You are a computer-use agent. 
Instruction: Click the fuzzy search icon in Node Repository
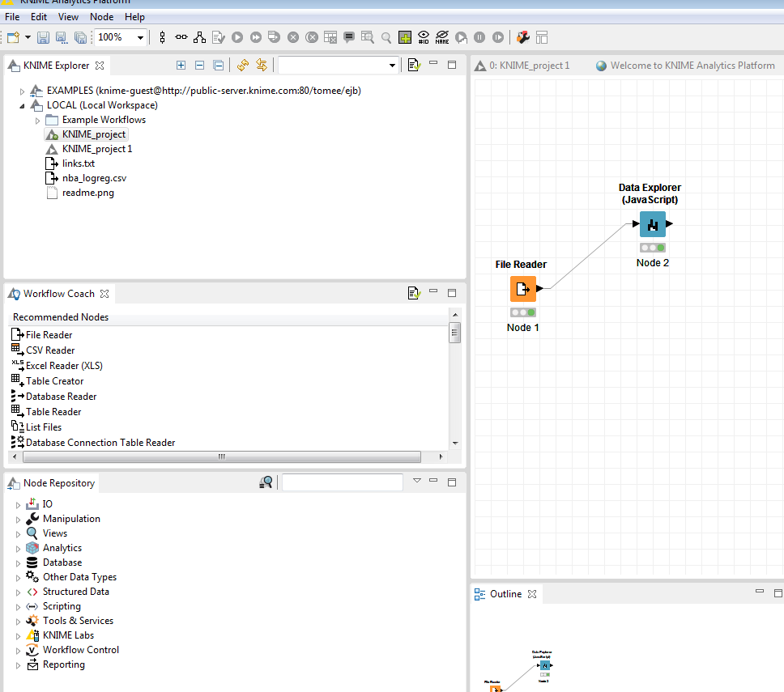pyautogui.click(x=266, y=482)
